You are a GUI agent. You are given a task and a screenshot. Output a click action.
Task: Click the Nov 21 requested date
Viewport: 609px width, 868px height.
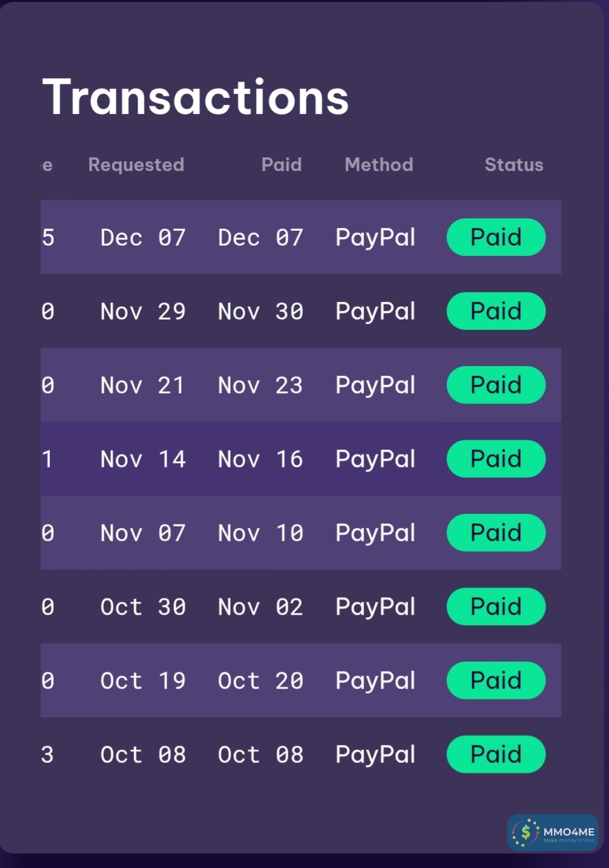point(143,385)
